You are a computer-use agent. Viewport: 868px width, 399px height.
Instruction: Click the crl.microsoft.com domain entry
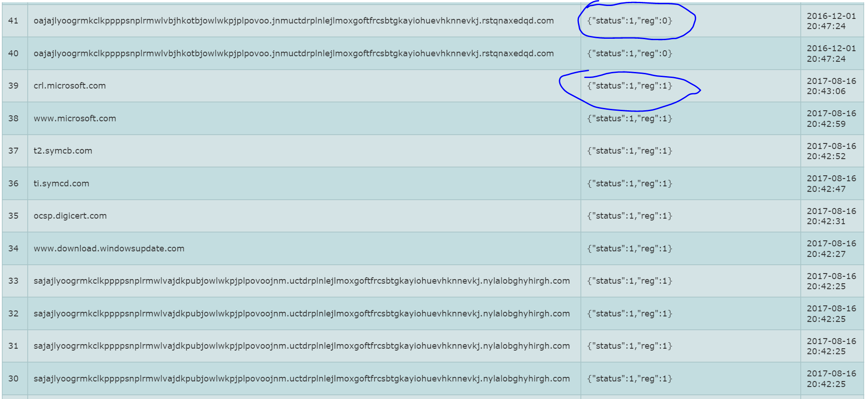70,86
